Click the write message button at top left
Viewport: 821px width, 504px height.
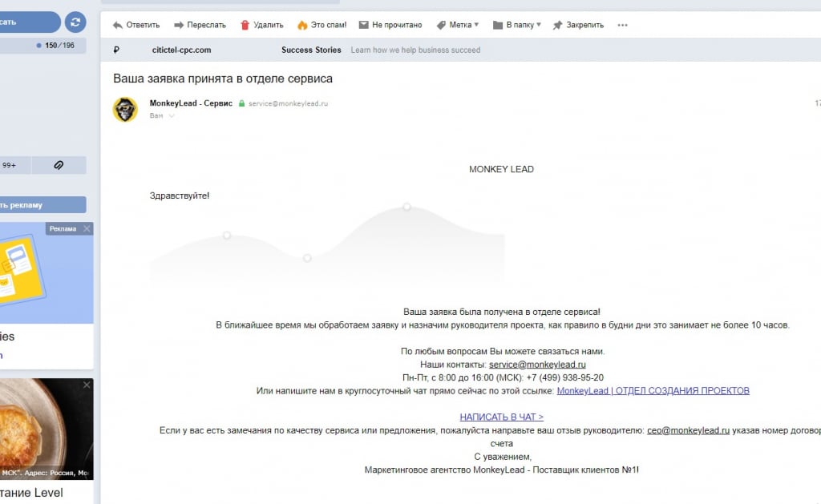click(30, 22)
